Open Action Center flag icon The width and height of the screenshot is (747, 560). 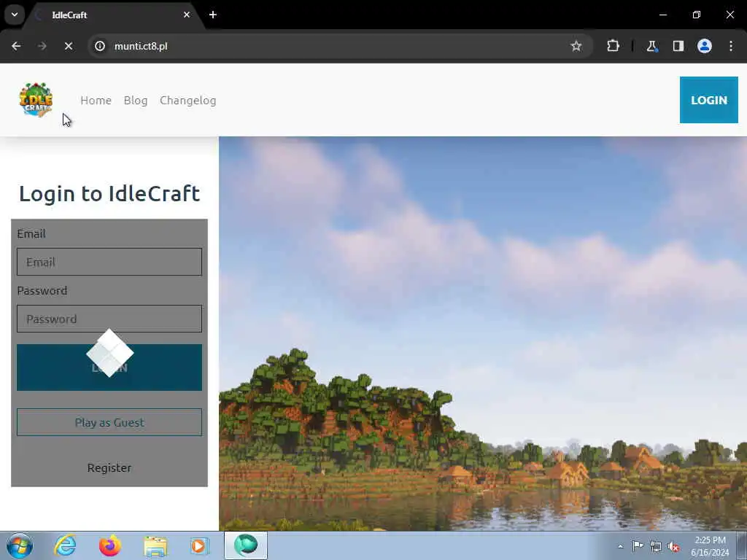(638, 546)
